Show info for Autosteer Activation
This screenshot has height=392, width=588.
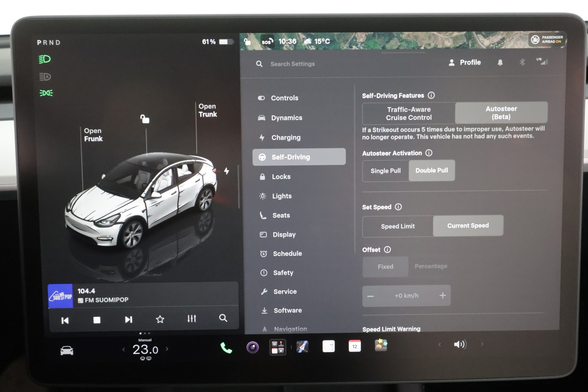(x=429, y=153)
